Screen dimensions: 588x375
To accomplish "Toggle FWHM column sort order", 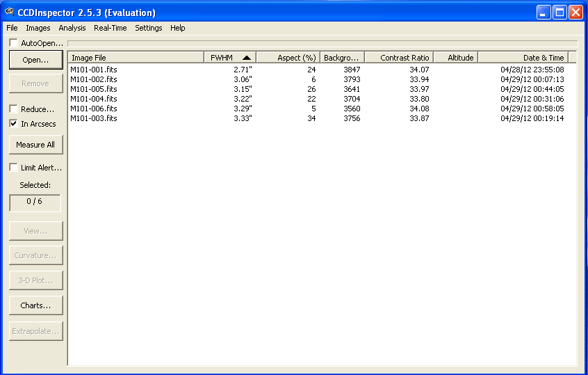I will click(x=230, y=58).
